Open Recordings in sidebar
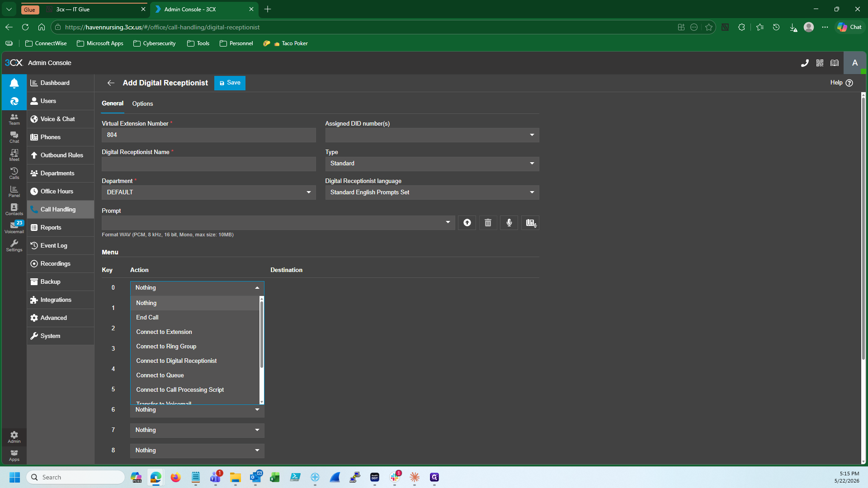This screenshot has width=868, height=488. [x=61, y=264]
